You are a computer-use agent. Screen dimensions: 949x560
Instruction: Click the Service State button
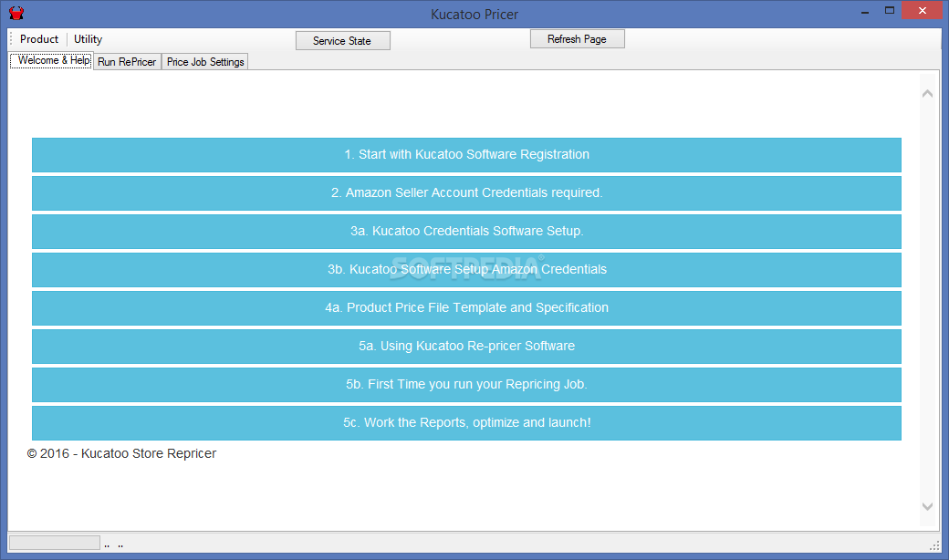342,40
